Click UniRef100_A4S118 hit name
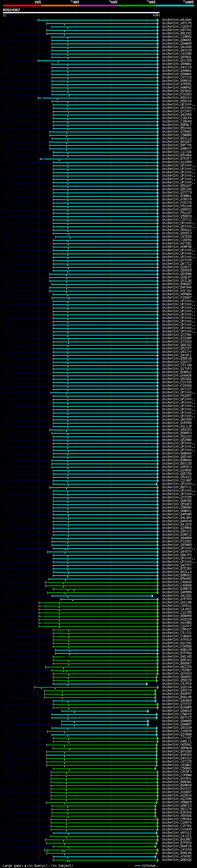 point(176,67)
